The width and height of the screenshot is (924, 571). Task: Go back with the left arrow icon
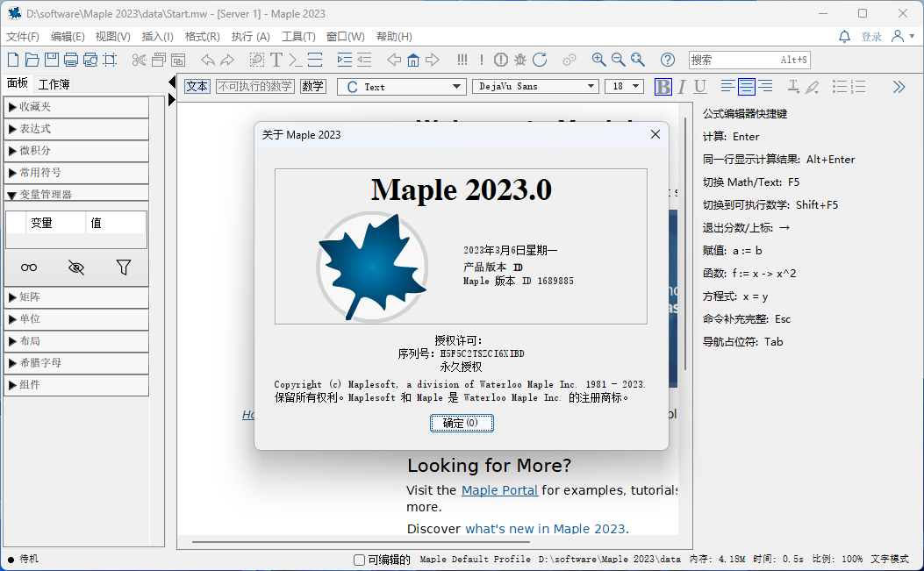click(394, 60)
